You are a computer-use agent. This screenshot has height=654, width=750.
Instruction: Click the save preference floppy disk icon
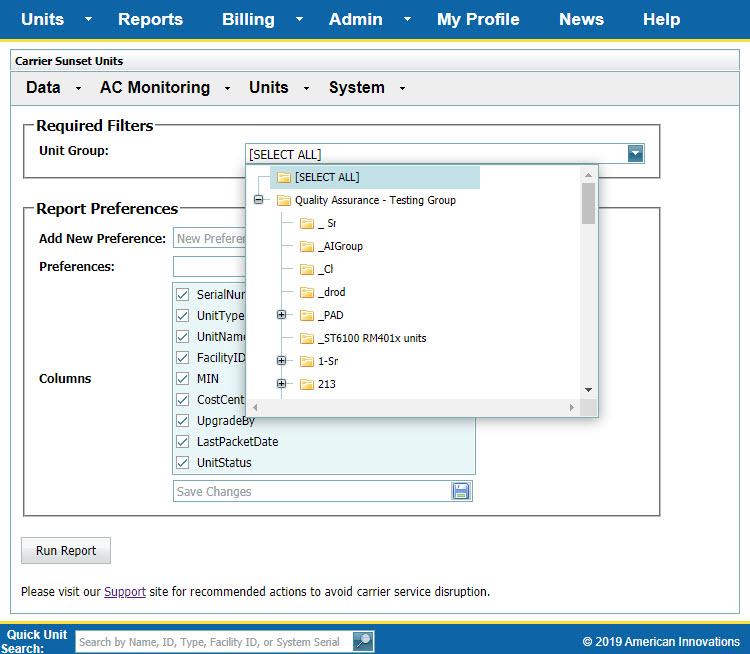[461, 491]
